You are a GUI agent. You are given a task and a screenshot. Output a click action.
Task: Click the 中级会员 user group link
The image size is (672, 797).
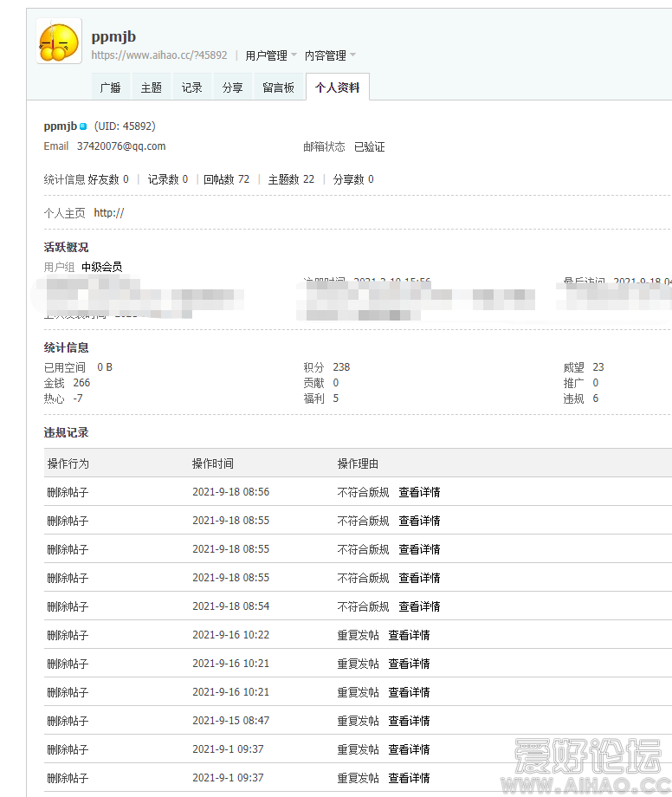click(101, 267)
